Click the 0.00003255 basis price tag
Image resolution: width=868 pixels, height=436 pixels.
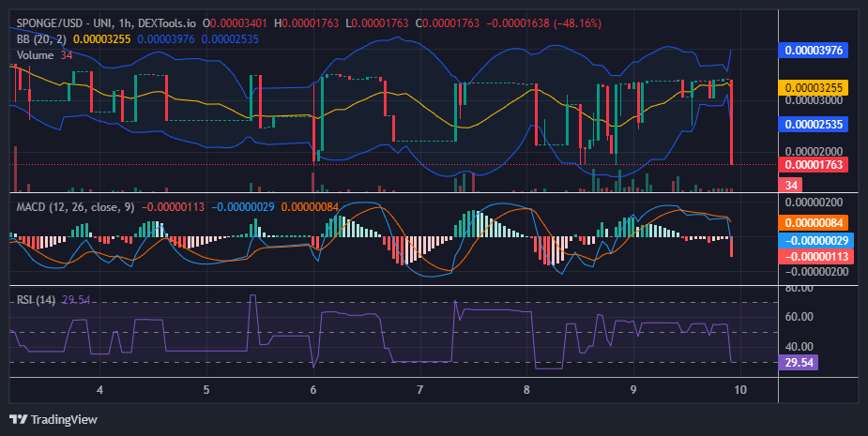coord(814,87)
